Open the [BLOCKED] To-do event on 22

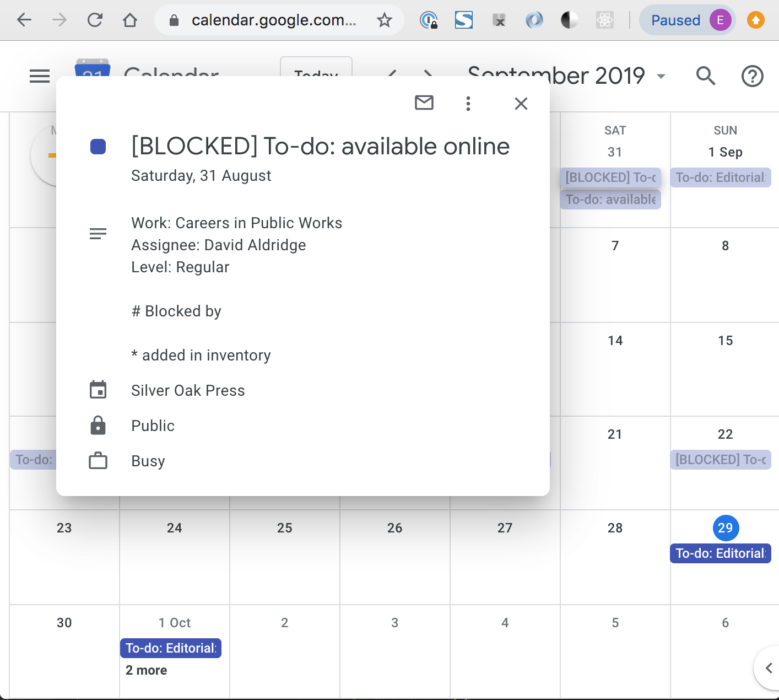(720, 460)
